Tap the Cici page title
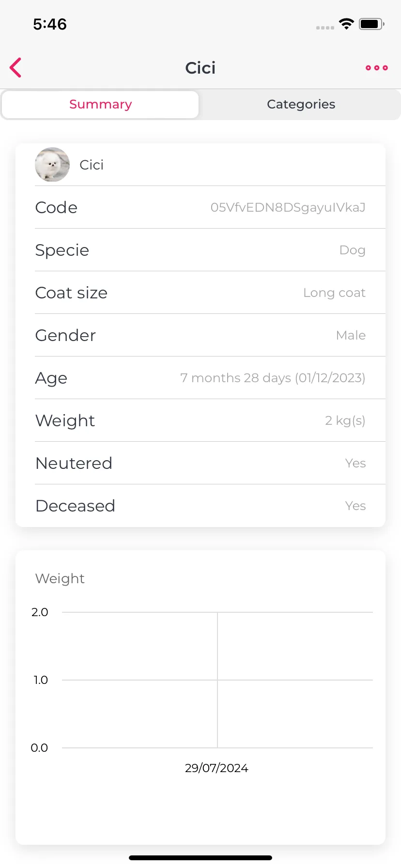This screenshot has height=868, width=401. coord(200,68)
